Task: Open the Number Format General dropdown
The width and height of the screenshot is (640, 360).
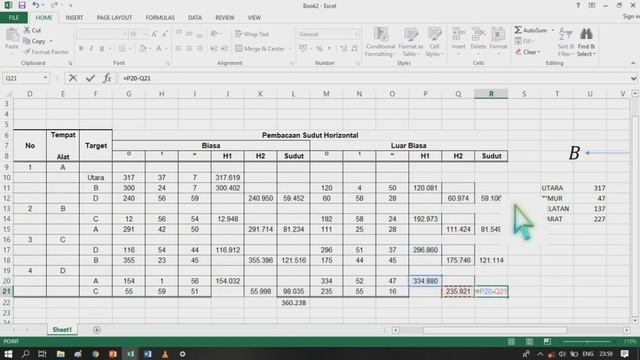Action: tap(356, 34)
